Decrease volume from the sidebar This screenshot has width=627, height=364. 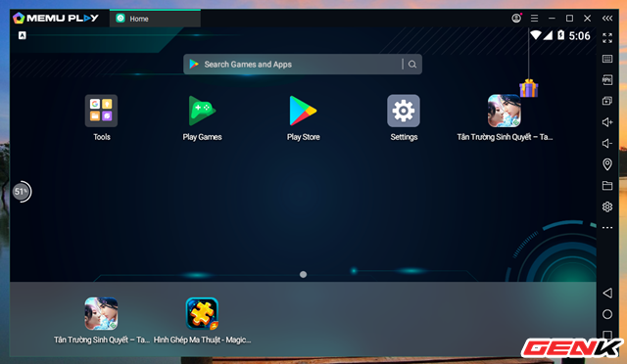607,143
